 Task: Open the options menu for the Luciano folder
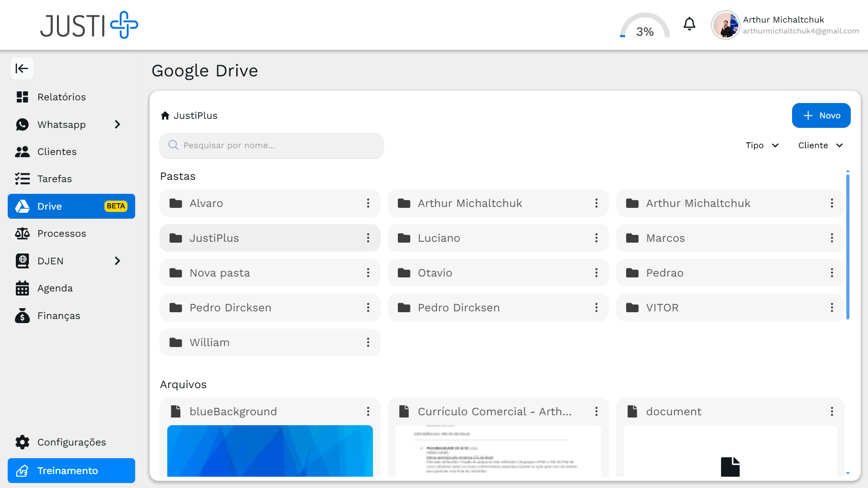pos(596,238)
